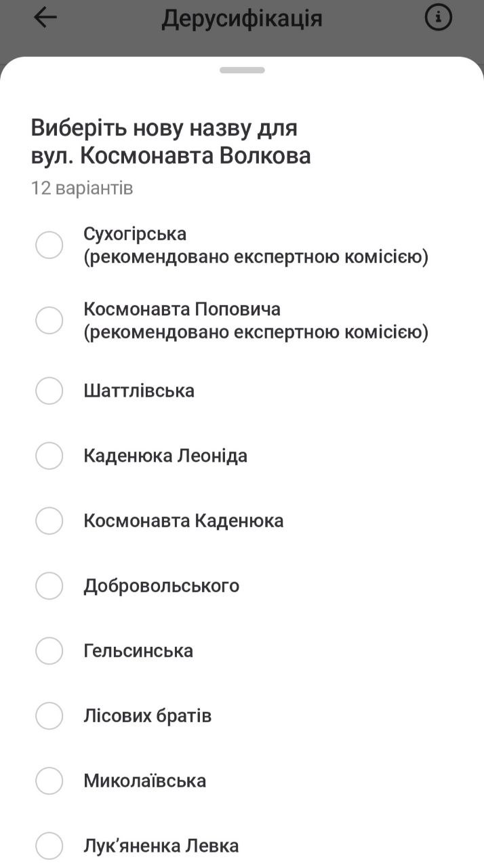Image resolution: width=484 pixels, height=868 pixels.
Task: Pick the Каденюка Леоніда radio option
Action: 49,456
